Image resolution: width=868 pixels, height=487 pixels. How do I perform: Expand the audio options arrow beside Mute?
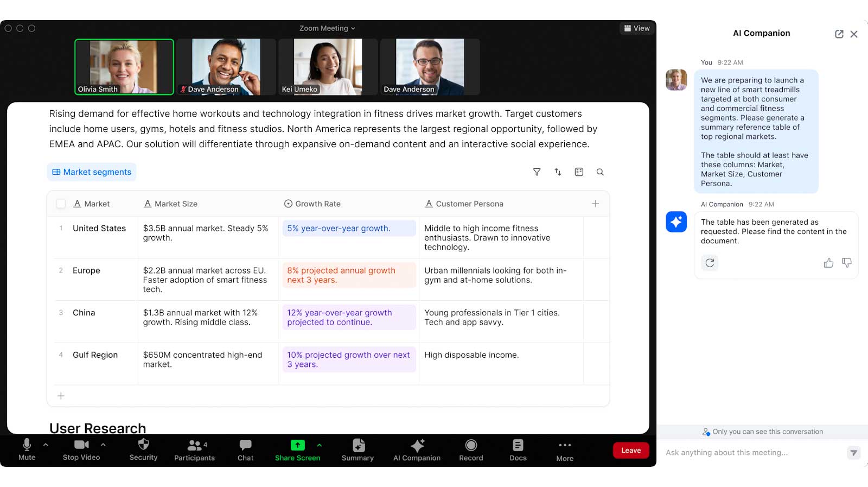(46, 445)
